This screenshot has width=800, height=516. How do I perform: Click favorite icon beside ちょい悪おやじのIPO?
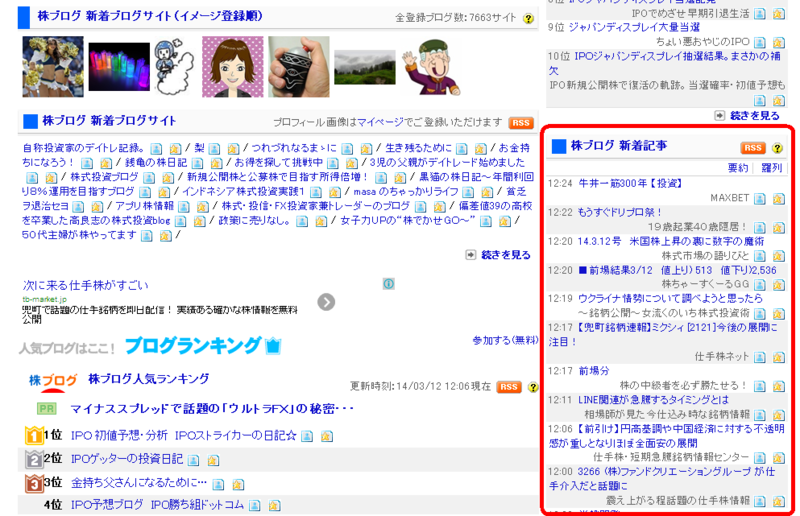(x=779, y=42)
